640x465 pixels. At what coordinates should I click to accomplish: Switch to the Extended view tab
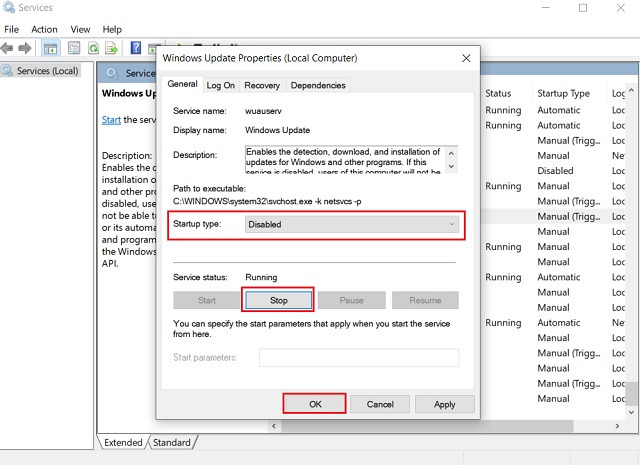(122, 443)
